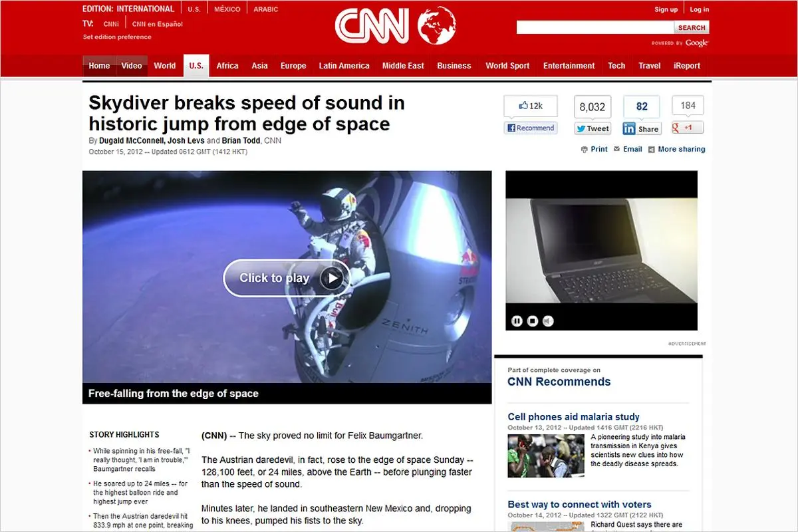Click inside the search text field
This screenshot has width=798, height=532.
pyautogui.click(x=595, y=27)
